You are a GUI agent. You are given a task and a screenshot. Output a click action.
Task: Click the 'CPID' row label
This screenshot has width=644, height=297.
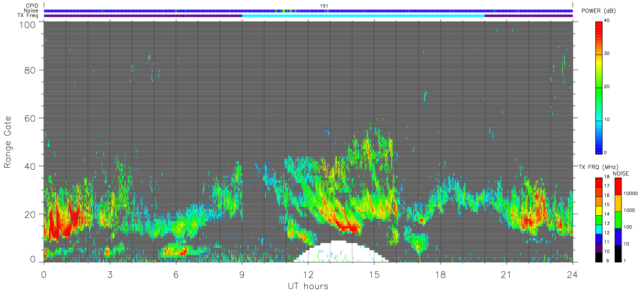33,6
